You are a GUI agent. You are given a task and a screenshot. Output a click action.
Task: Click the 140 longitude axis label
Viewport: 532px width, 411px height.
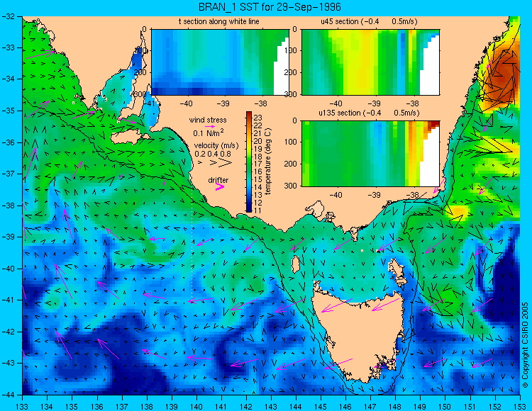click(196, 406)
